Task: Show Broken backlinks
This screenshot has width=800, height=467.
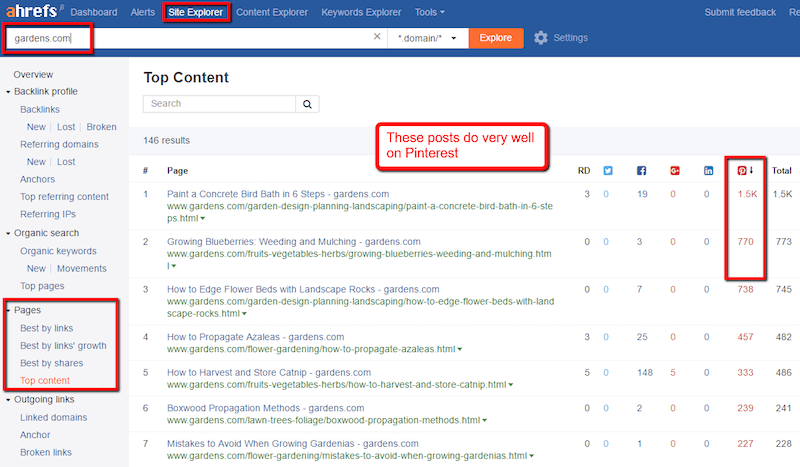Action: pos(102,127)
